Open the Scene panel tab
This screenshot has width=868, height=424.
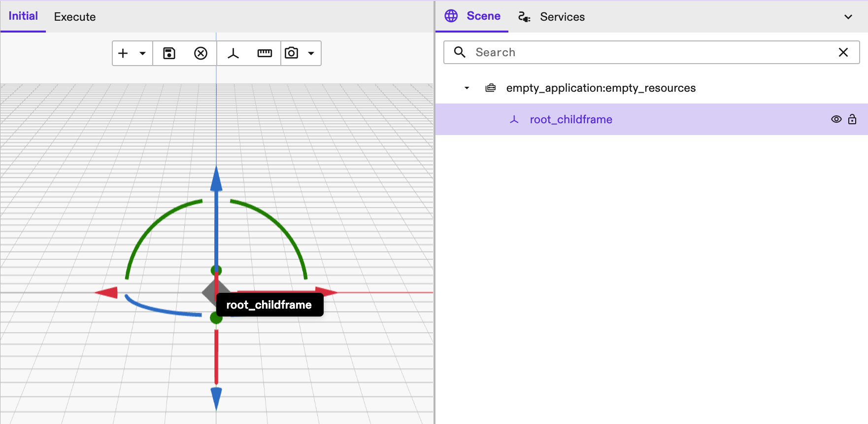point(472,16)
